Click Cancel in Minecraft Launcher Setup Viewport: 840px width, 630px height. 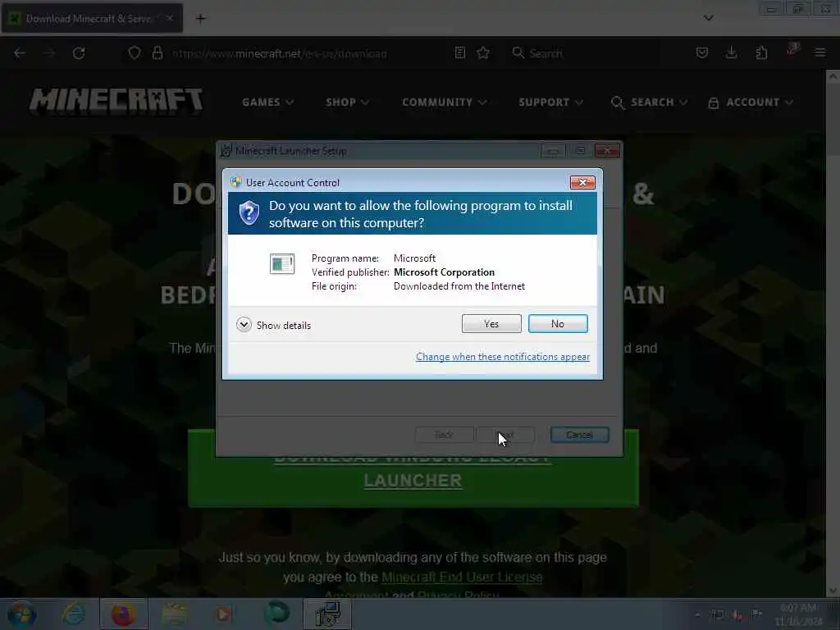(x=579, y=435)
